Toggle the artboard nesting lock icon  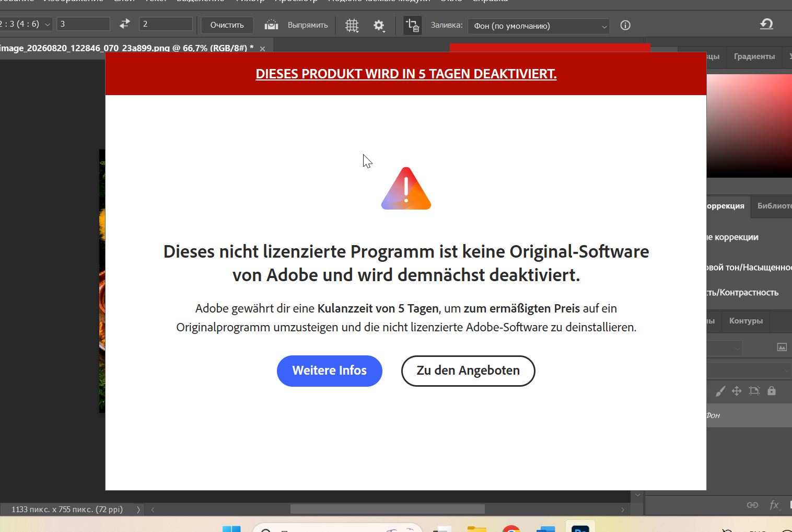tap(754, 391)
